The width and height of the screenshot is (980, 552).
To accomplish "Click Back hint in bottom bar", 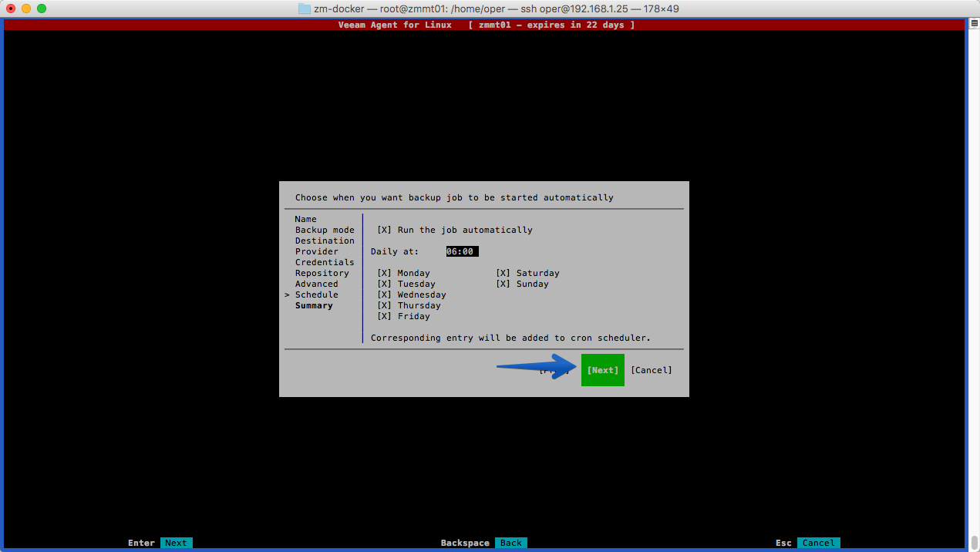I will 511,543.
